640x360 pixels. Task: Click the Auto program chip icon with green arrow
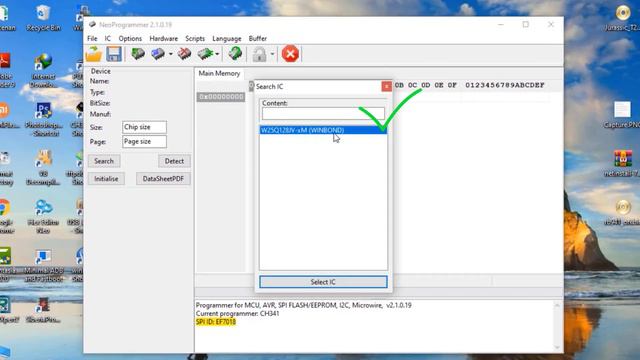click(x=235, y=54)
